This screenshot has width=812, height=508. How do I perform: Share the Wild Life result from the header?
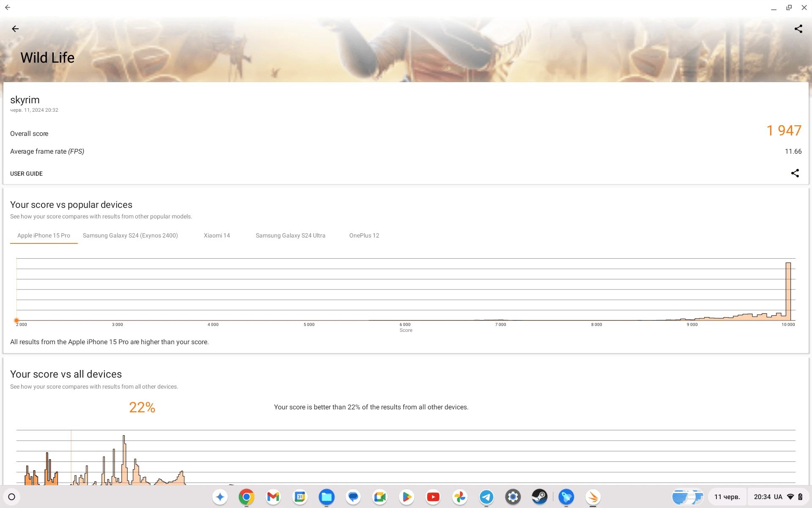click(798, 29)
